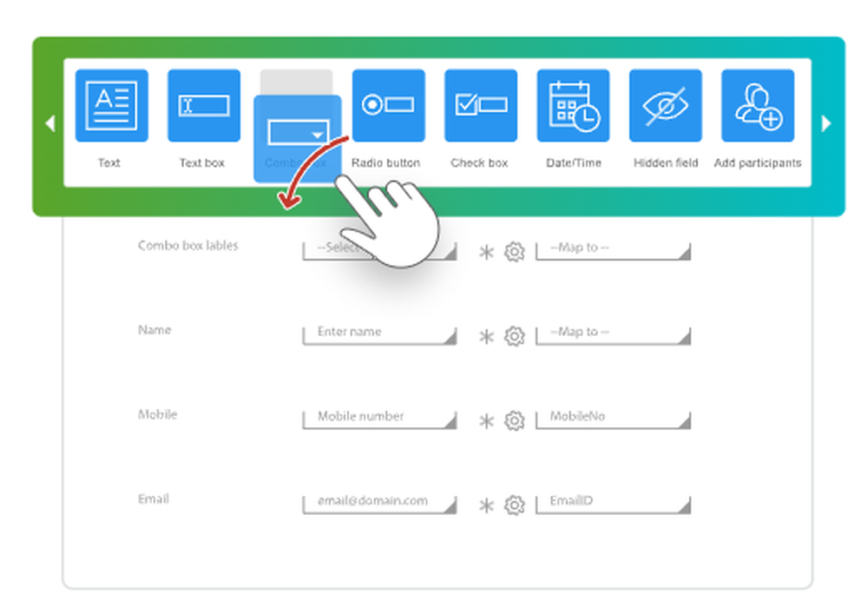
Task: Click the Date/Time caption
Action: [574, 162]
